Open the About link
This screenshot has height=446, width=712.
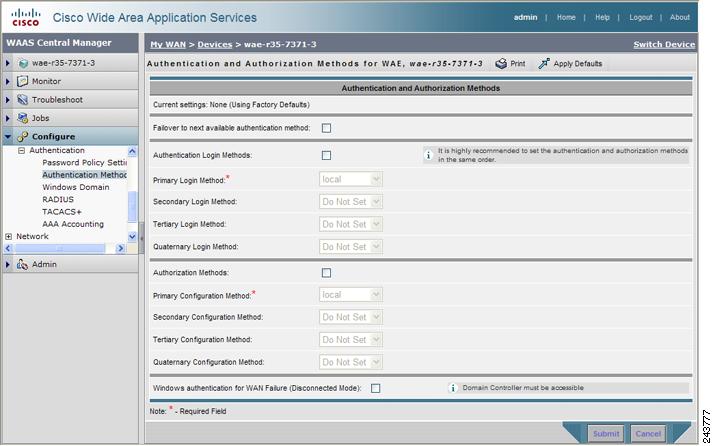click(679, 17)
